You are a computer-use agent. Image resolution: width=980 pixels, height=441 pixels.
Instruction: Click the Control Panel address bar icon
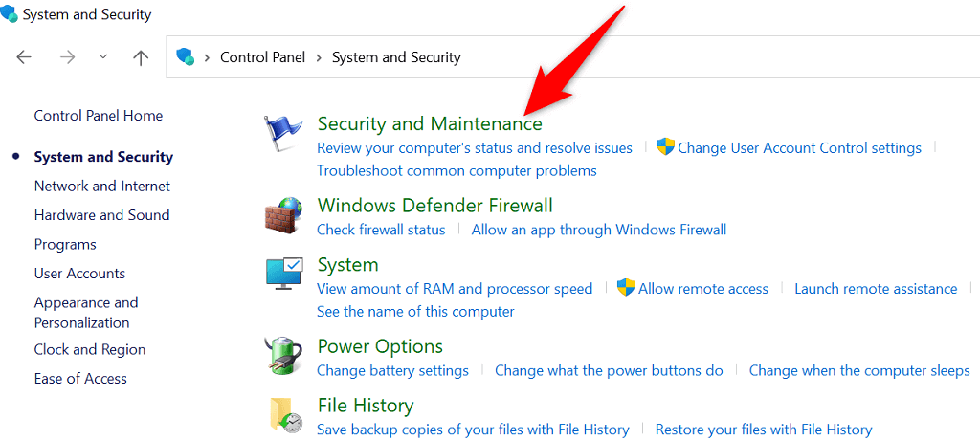[x=186, y=57]
